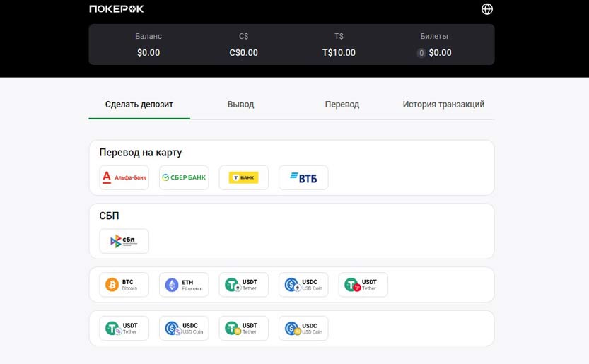589x364 pixels.
Task: Switch to the Вывод tab
Action: pyautogui.click(x=241, y=105)
